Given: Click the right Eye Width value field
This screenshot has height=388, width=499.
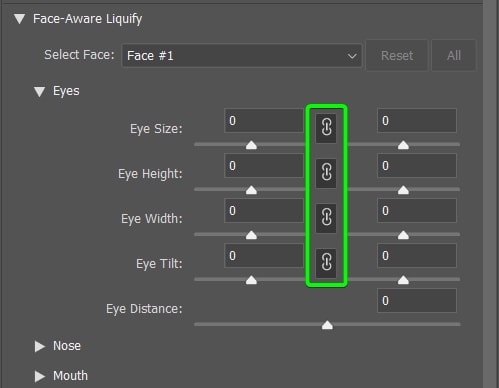Looking at the screenshot, I should pyautogui.click(x=417, y=211).
